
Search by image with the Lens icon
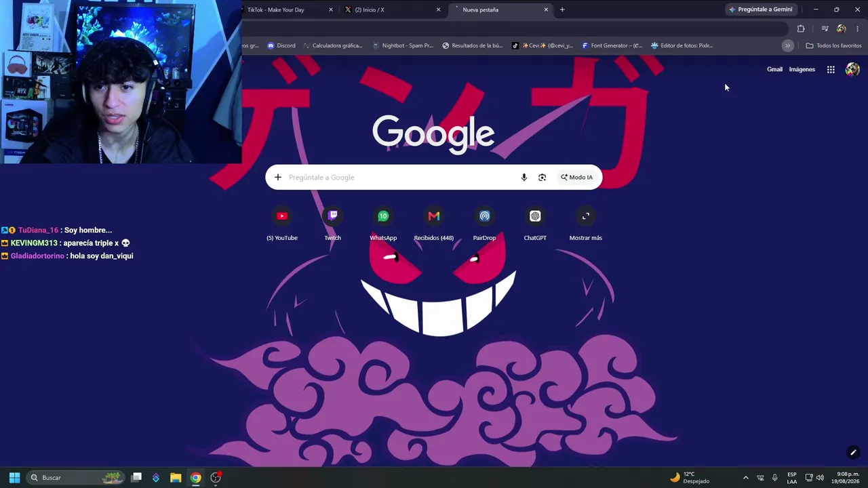542,178
